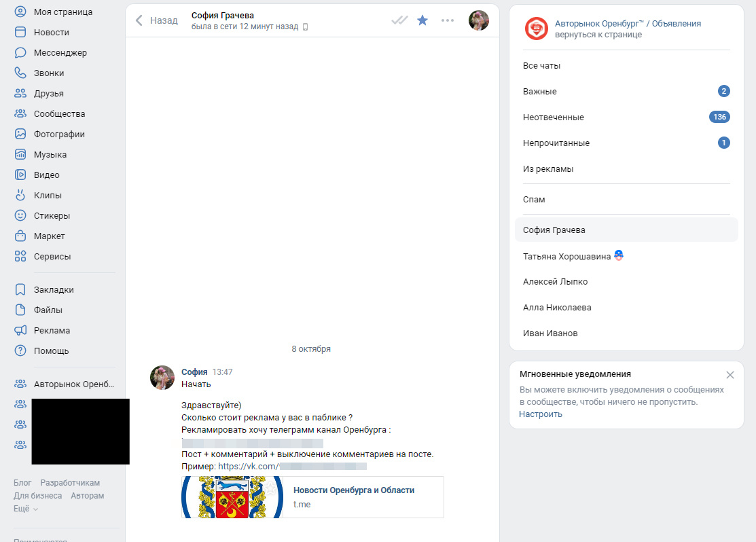Open the Музыка icon
Image resolution: width=756 pixels, height=542 pixels.
point(20,154)
